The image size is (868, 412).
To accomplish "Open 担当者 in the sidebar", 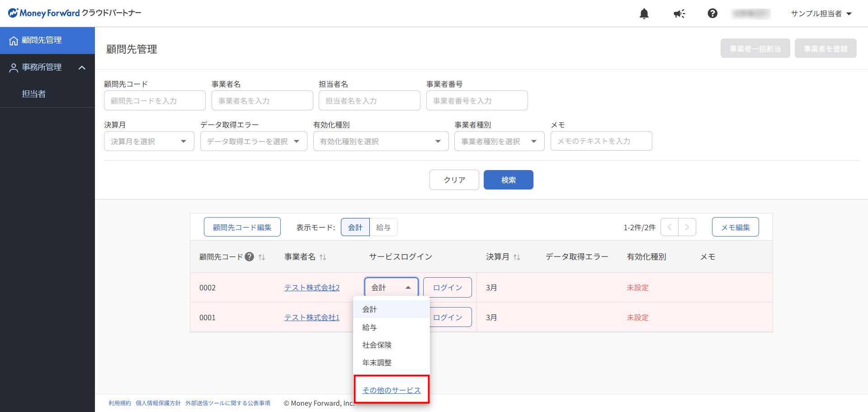I will pos(34,94).
